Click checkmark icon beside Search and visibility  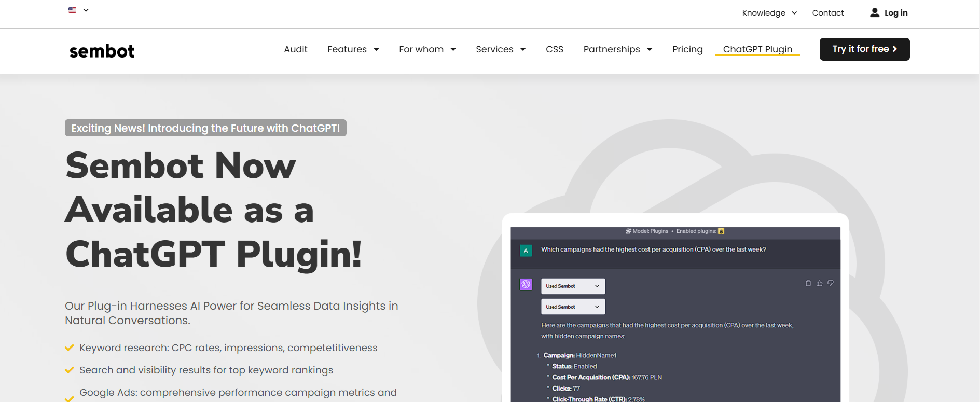[x=69, y=370]
